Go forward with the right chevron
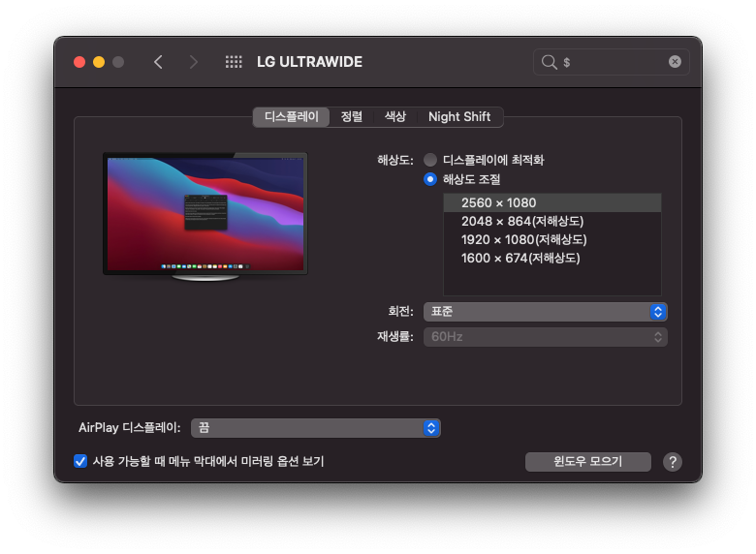Viewport: 756px width, 554px height. pyautogui.click(x=193, y=62)
